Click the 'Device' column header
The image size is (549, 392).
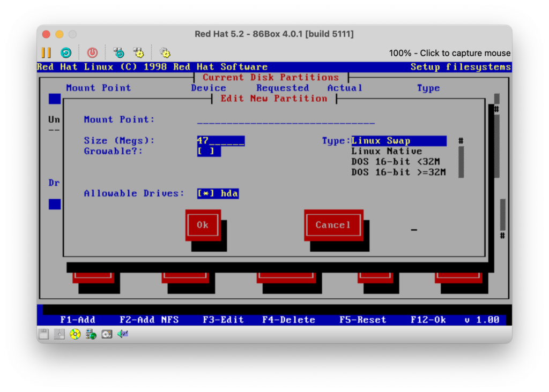pos(209,88)
